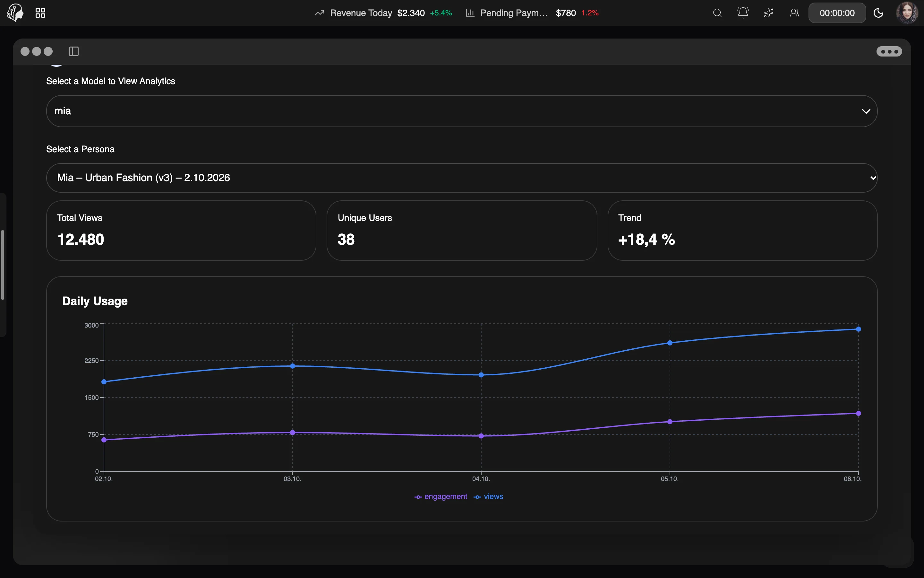Click the Revenue Today trend icon

[x=320, y=13]
